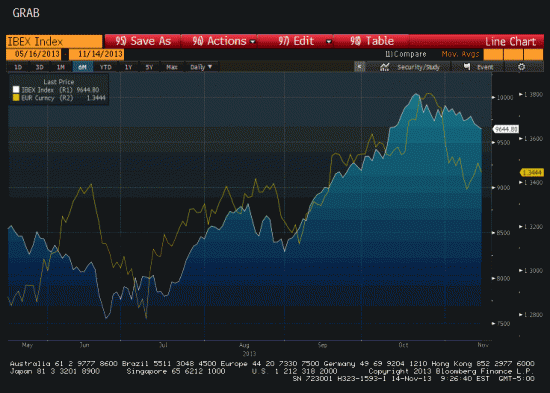Select the Max range tab
The width and height of the screenshot is (550, 393).
[172, 67]
